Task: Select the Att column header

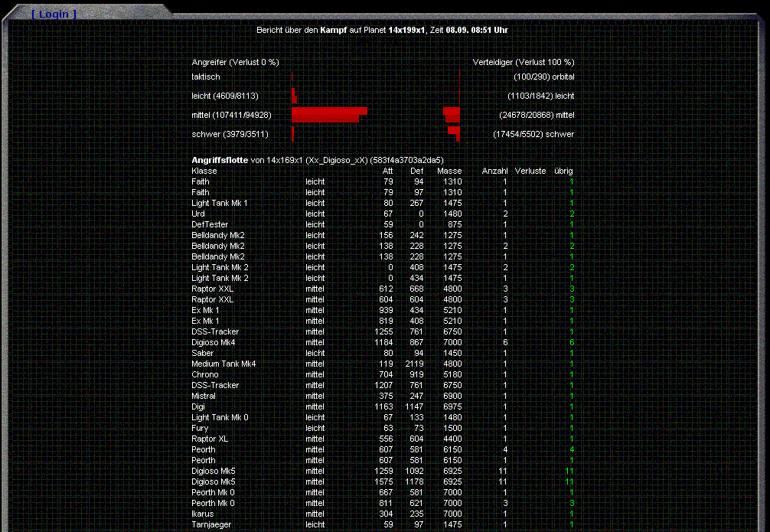Action: click(x=387, y=171)
